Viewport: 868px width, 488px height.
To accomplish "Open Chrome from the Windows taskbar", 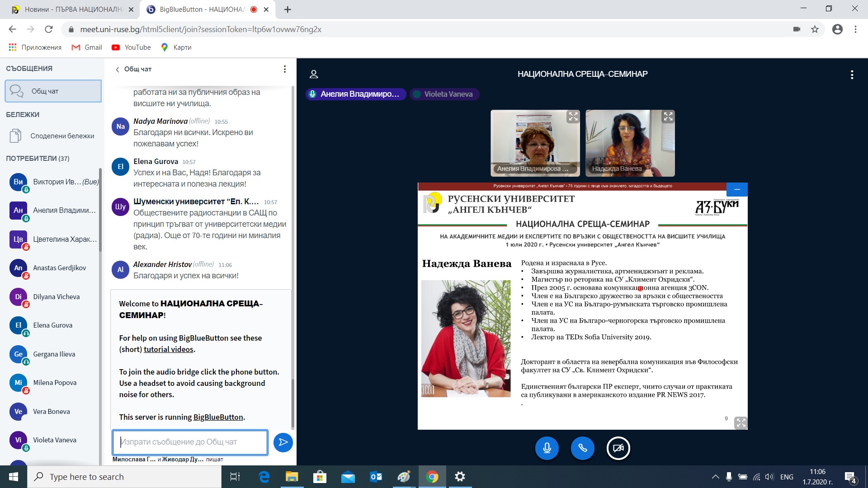I will 432,477.
